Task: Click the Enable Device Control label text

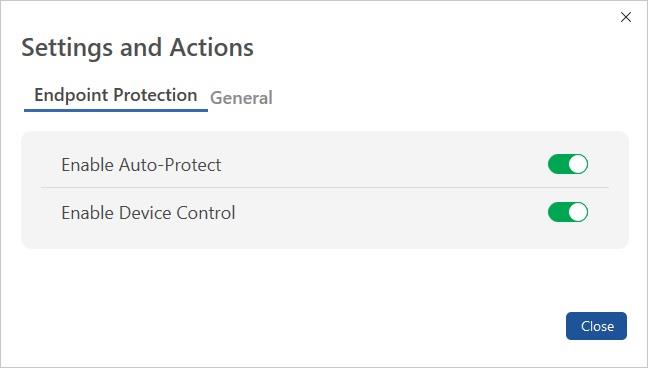Action: (x=148, y=213)
